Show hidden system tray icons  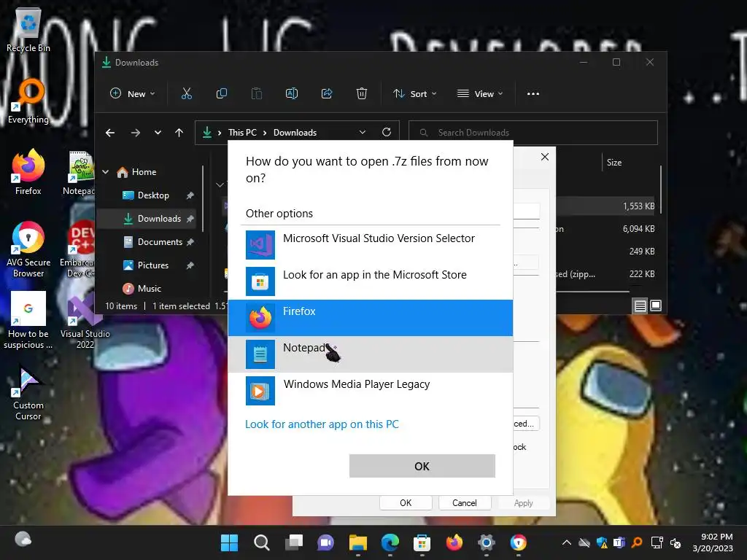click(x=566, y=542)
